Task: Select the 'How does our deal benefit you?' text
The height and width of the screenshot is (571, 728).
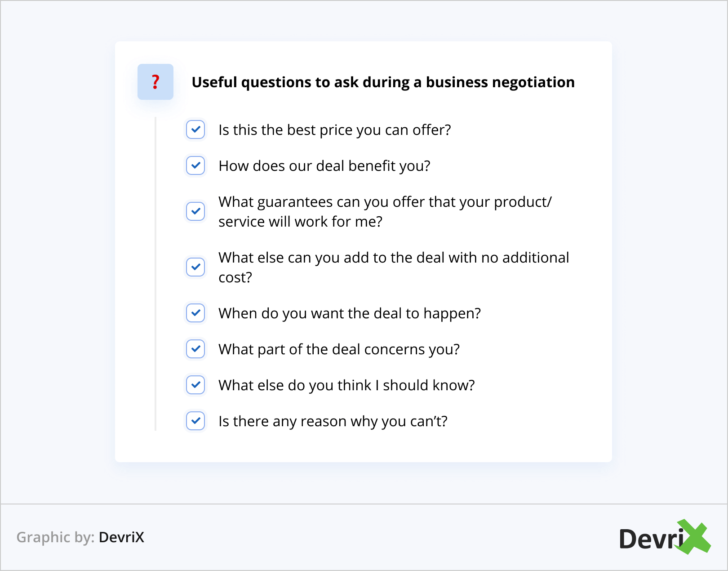Action: [x=324, y=166]
